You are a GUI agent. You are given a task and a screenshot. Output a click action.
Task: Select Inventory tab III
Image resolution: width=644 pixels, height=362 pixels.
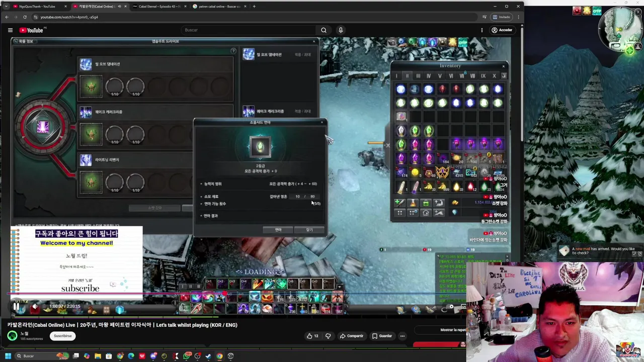[418, 76]
